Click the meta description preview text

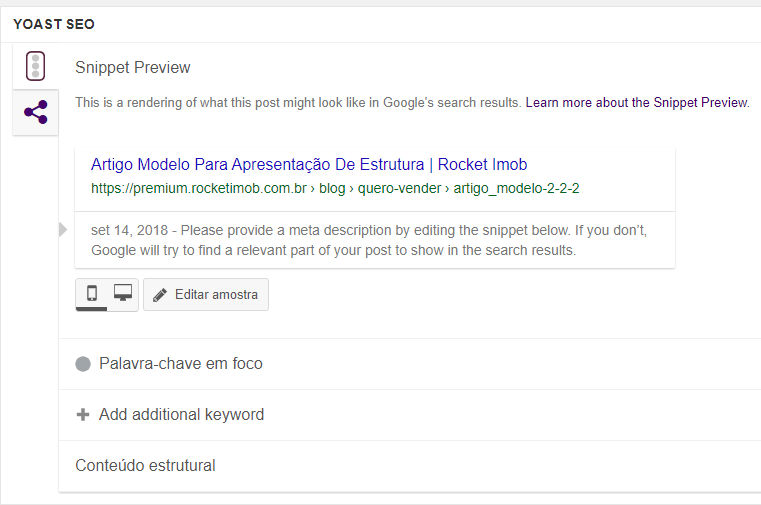[369, 240]
